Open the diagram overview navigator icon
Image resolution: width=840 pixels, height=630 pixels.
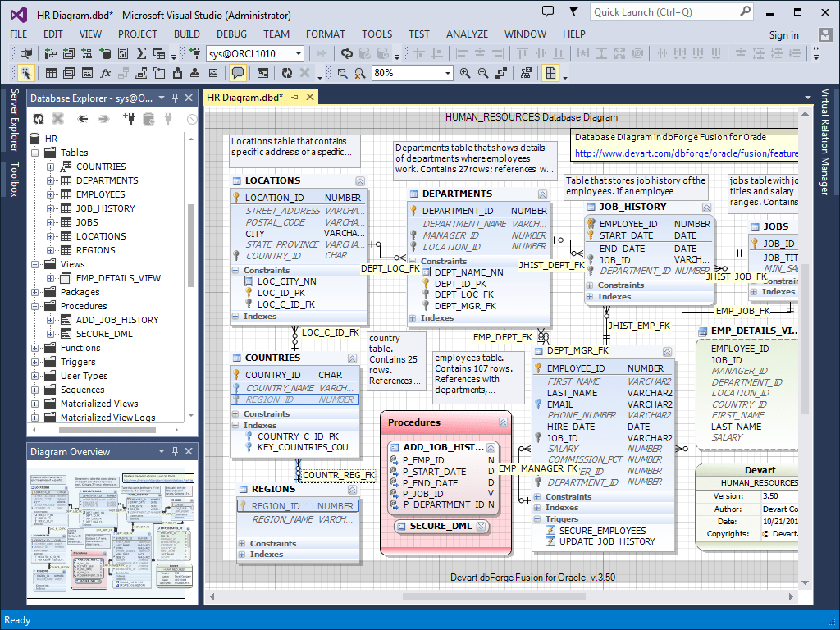pyautogui.click(x=526, y=72)
